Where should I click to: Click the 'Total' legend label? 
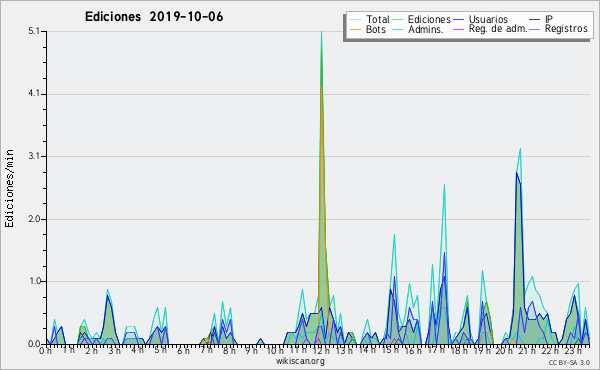click(x=378, y=19)
